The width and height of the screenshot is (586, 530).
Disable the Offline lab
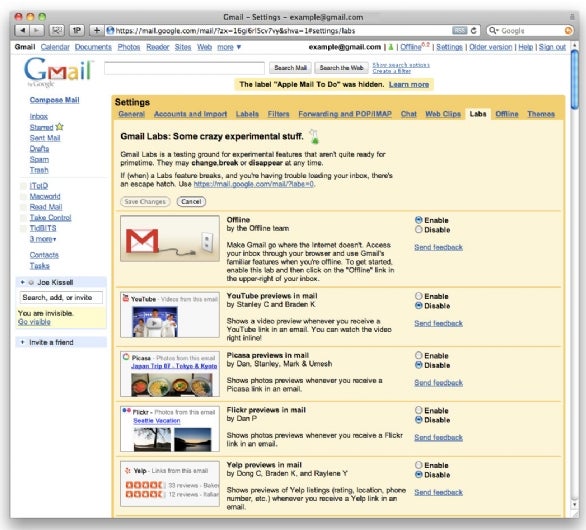click(x=419, y=229)
